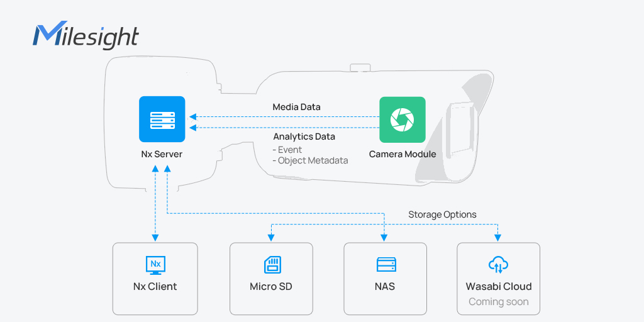Click the 'Coming soon' text

(x=499, y=302)
